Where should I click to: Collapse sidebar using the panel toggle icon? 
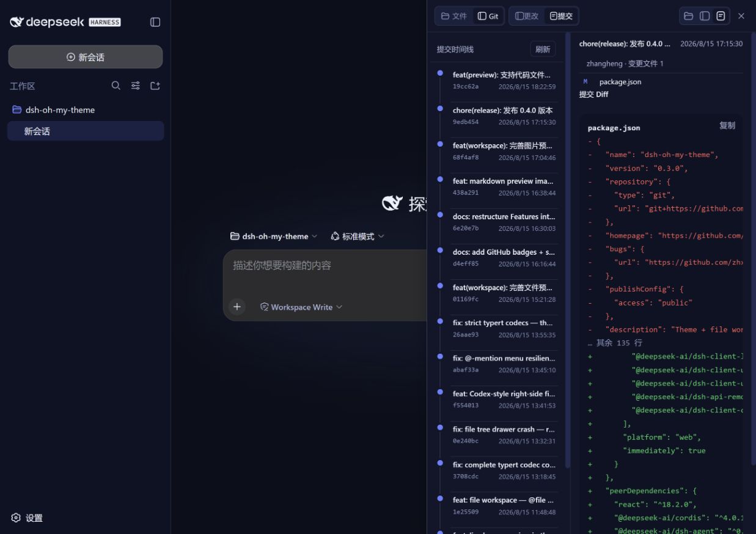[155, 22]
